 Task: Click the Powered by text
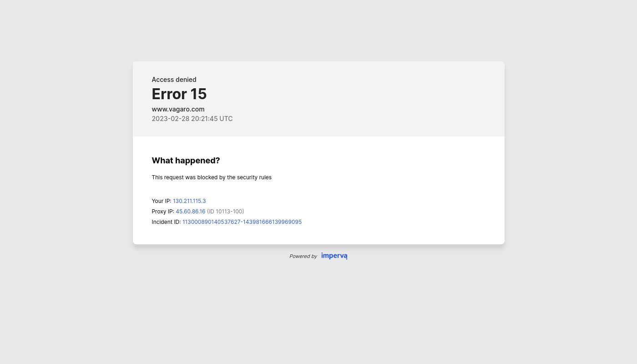303,256
